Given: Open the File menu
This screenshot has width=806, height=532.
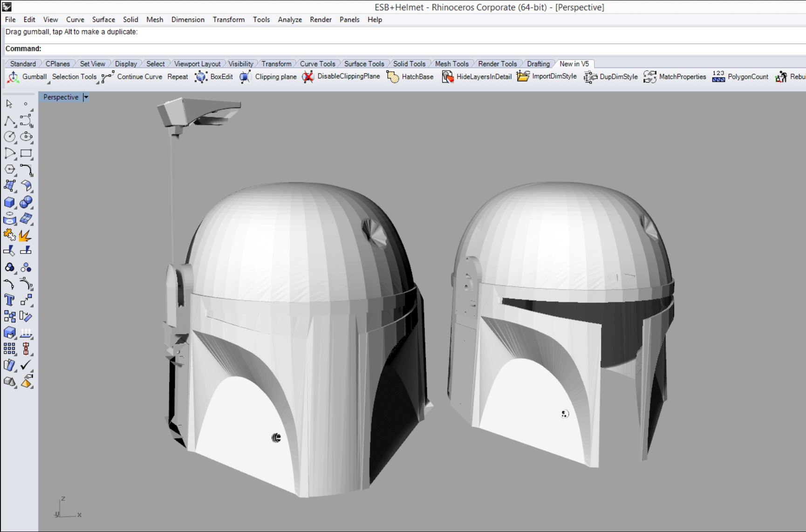Looking at the screenshot, I should pos(10,20).
